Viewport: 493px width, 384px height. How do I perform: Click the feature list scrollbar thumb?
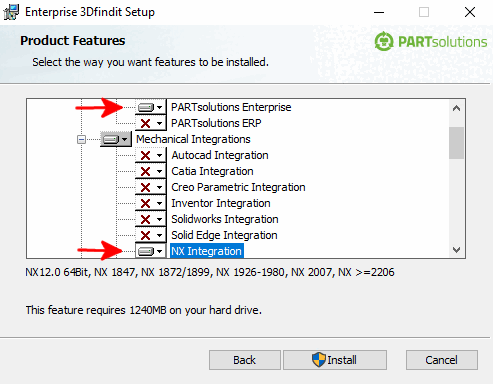(456, 143)
